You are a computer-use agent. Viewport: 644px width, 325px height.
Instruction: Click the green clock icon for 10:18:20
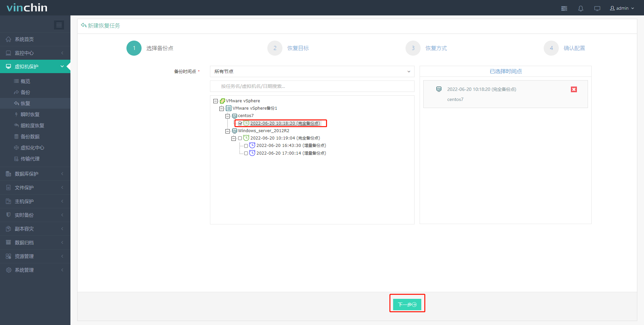(246, 123)
